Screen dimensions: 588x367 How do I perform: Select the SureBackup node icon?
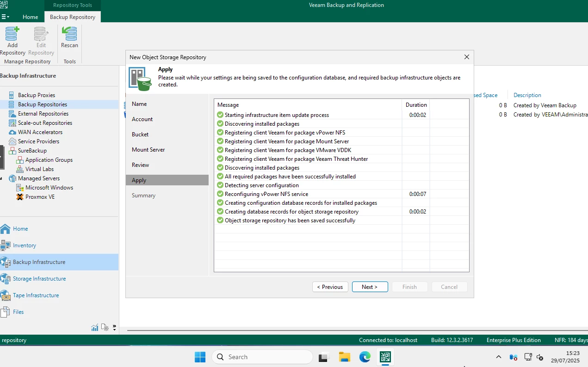coord(12,151)
